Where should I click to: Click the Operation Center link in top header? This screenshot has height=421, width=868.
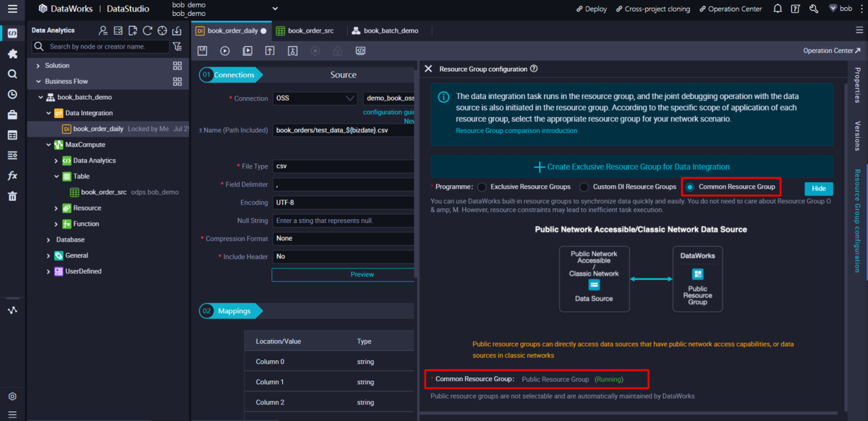(729, 9)
